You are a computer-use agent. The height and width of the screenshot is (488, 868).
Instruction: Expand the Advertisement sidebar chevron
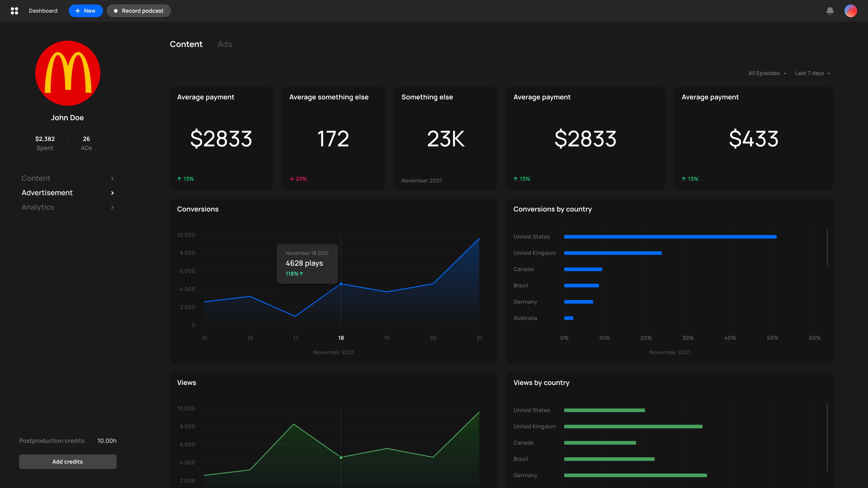[113, 193]
